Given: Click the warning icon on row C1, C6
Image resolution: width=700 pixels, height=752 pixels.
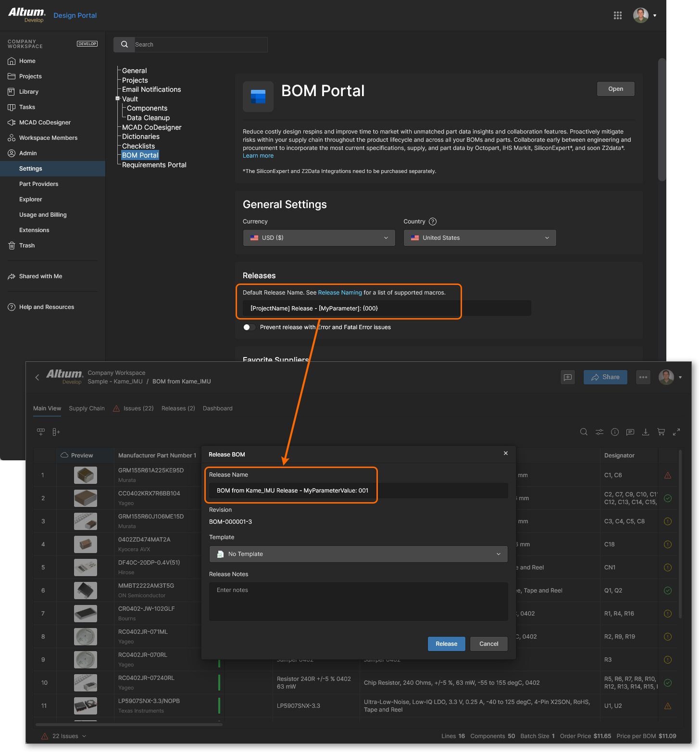Looking at the screenshot, I should pos(668,475).
